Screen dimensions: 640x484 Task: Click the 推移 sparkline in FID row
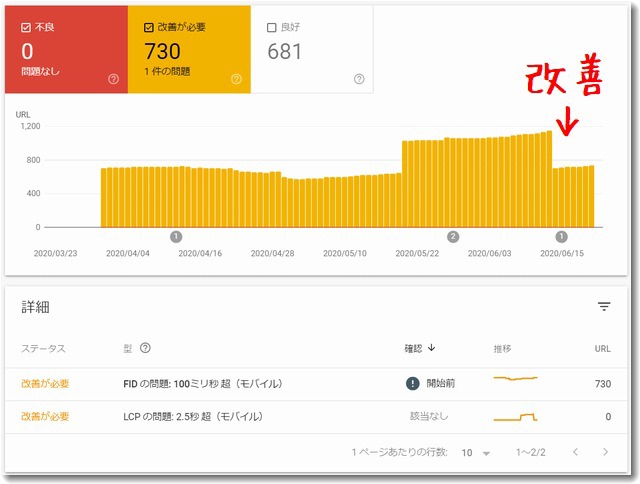click(515, 380)
